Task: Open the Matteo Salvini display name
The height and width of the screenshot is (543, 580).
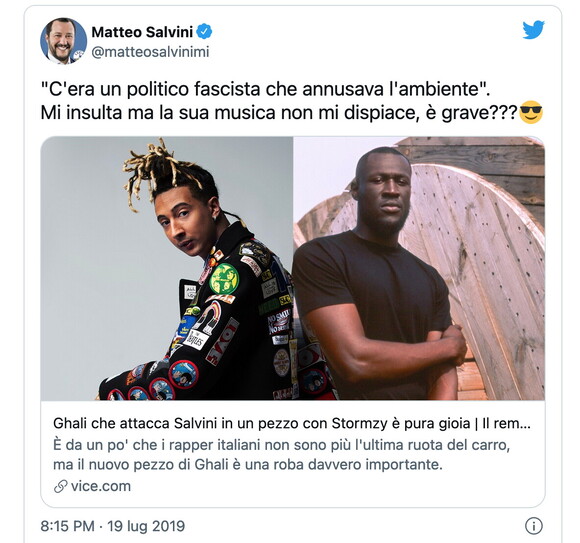Action: [142, 32]
